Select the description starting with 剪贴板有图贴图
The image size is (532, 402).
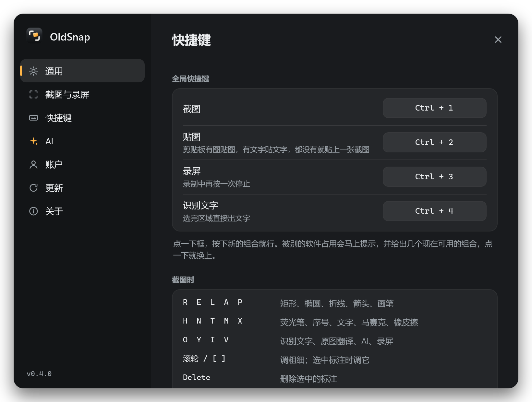click(276, 149)
